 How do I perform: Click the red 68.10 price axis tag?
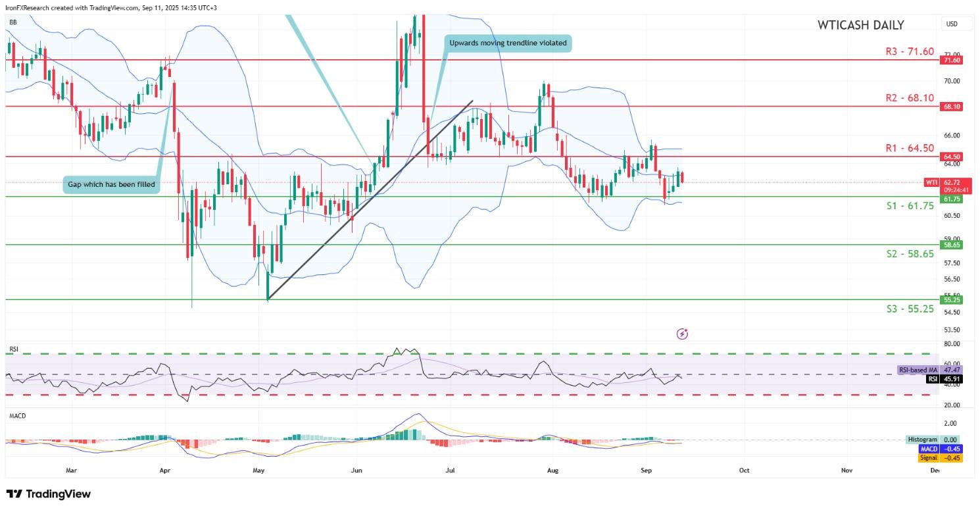(951, 106)
